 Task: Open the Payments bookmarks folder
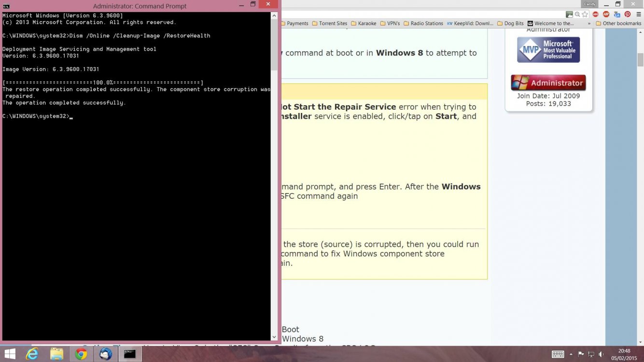294,23
